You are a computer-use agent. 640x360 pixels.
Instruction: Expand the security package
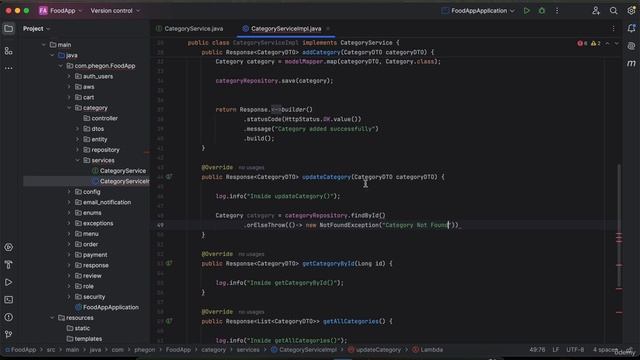(x=69, y=297)
